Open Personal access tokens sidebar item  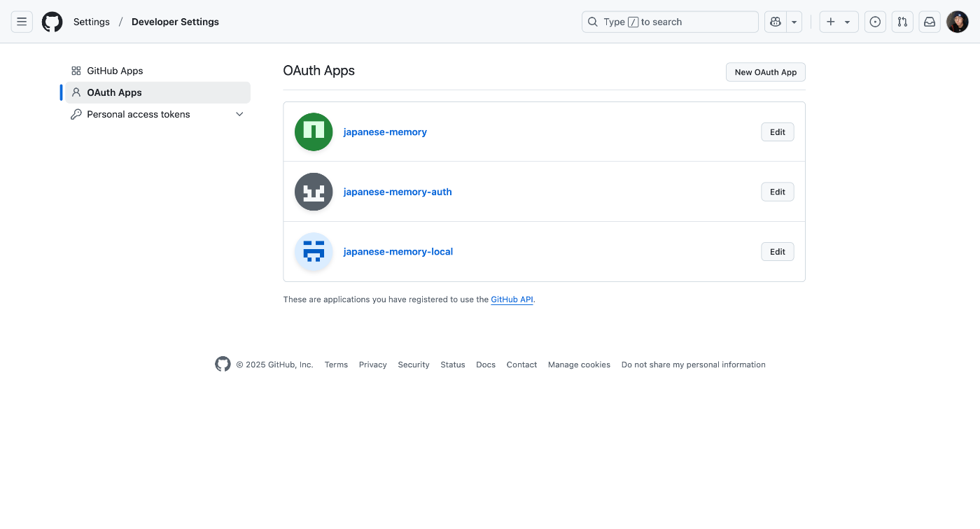[x=157, y=114]
